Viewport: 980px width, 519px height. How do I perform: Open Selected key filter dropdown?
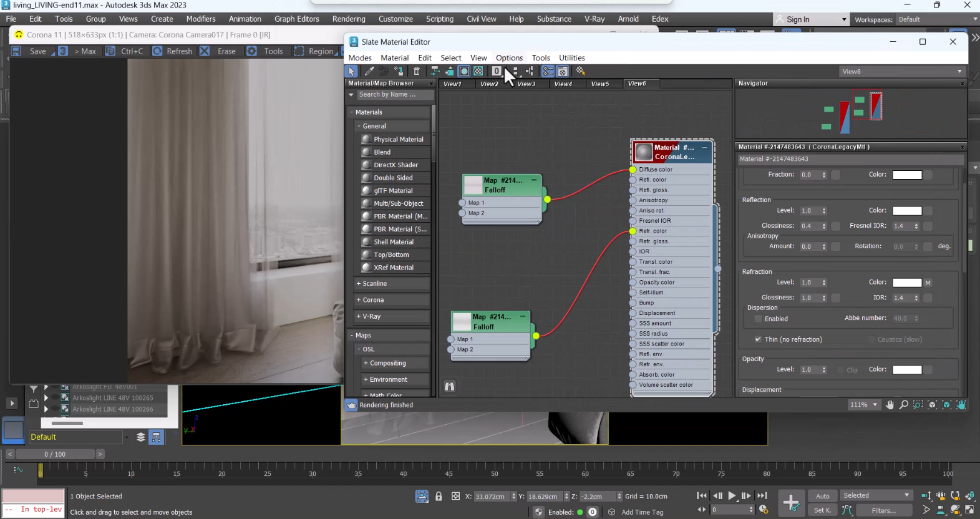point(877,495)
